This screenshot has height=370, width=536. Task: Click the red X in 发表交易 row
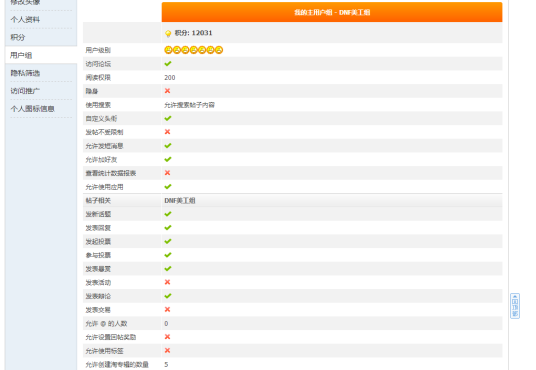point(168,309)
